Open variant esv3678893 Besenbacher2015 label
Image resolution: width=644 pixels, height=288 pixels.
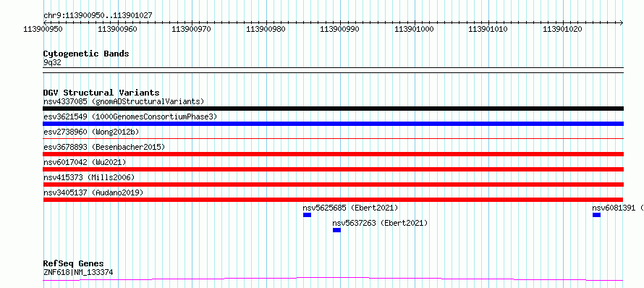[104, 147]
